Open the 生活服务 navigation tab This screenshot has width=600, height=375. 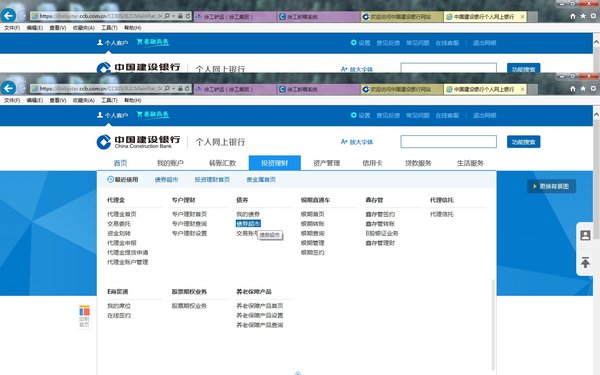pyautogui.click(x=470, y=163)
